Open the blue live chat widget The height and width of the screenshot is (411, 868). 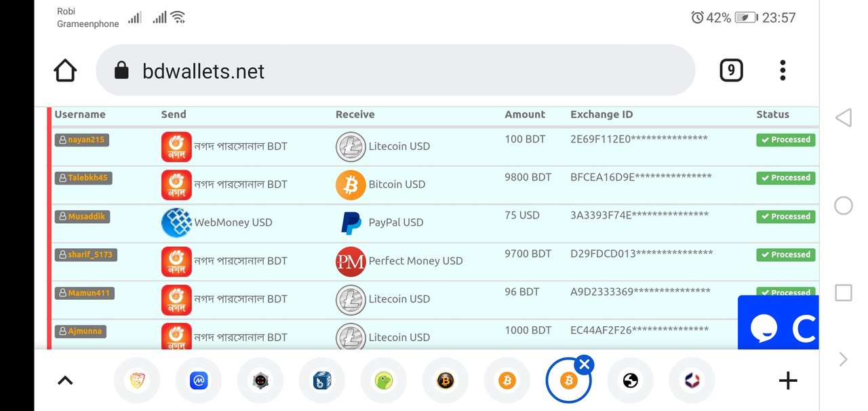click(778, 322)
